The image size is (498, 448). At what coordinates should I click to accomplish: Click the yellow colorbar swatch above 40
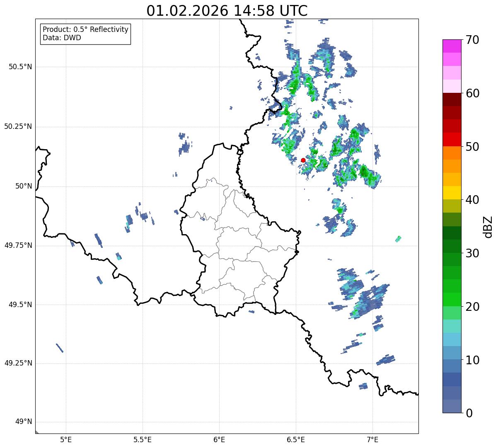(452, 193)
